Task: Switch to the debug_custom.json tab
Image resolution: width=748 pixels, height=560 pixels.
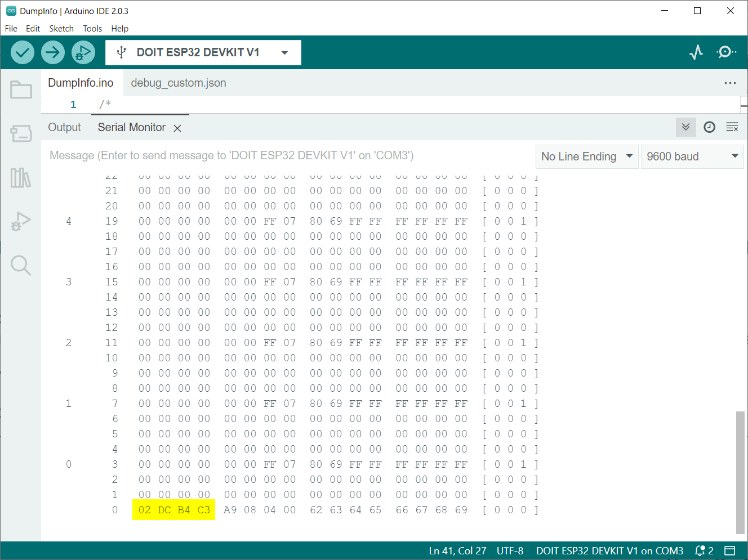Action: (179, 83)
